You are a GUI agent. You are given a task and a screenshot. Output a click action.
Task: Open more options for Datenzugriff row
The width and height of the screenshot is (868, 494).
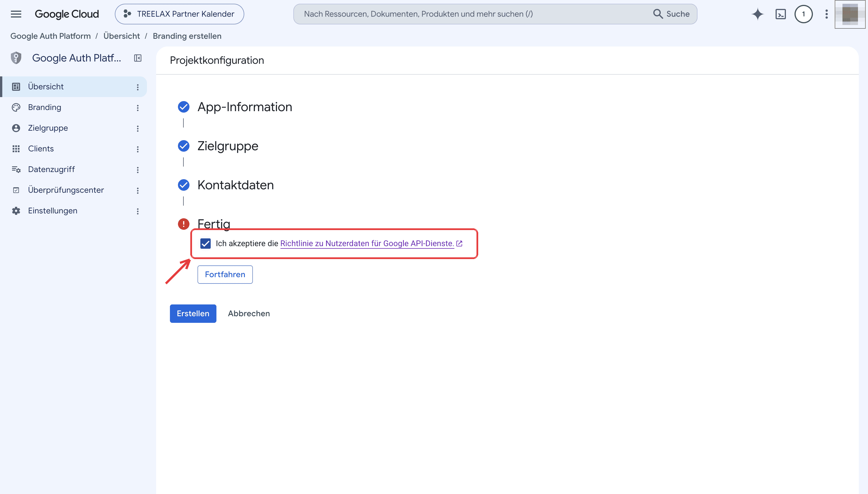[x=138, y=170]
